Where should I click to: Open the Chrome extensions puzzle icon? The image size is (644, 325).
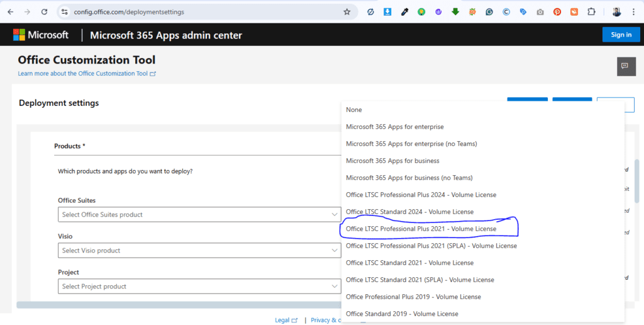[x=591, y=12]
